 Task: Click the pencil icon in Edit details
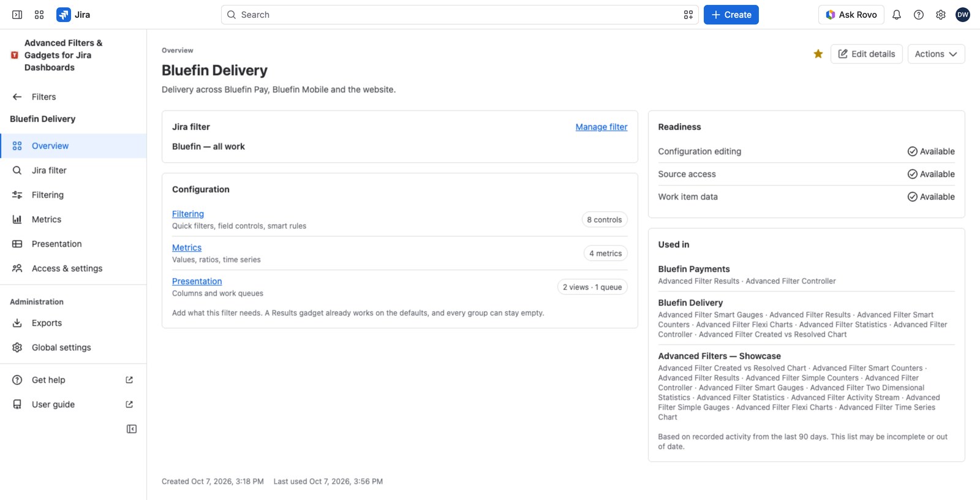coord(843,54)
